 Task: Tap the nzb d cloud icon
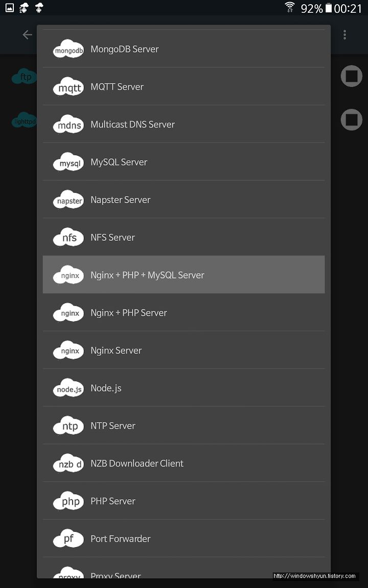coord(68,463)
